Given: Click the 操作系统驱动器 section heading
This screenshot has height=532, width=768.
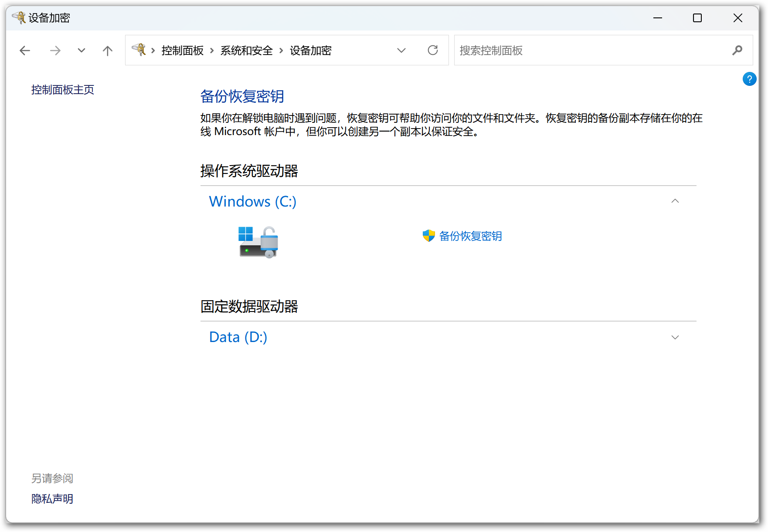Looking at the screenshot, I should [249, 171].
